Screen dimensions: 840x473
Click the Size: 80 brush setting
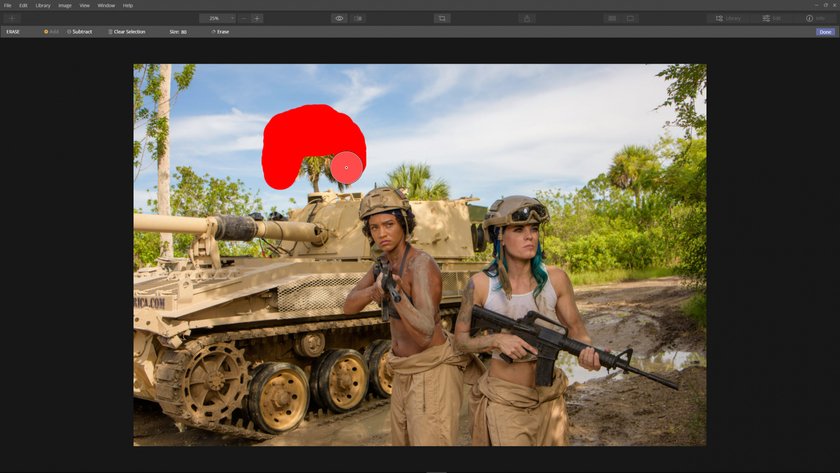pyautogui.click(x=178, y=32)
